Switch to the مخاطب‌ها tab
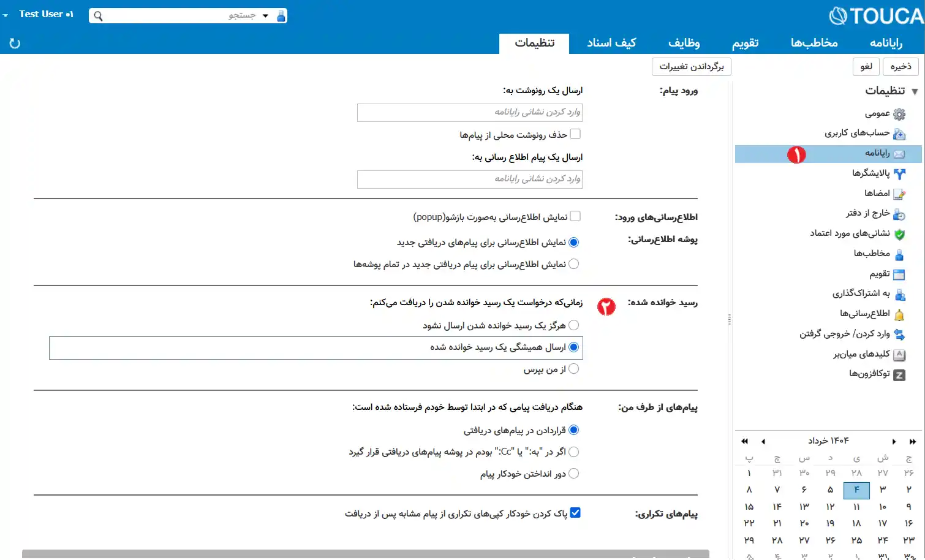This screenshot has width=925, height=560. tap(814, 43)
